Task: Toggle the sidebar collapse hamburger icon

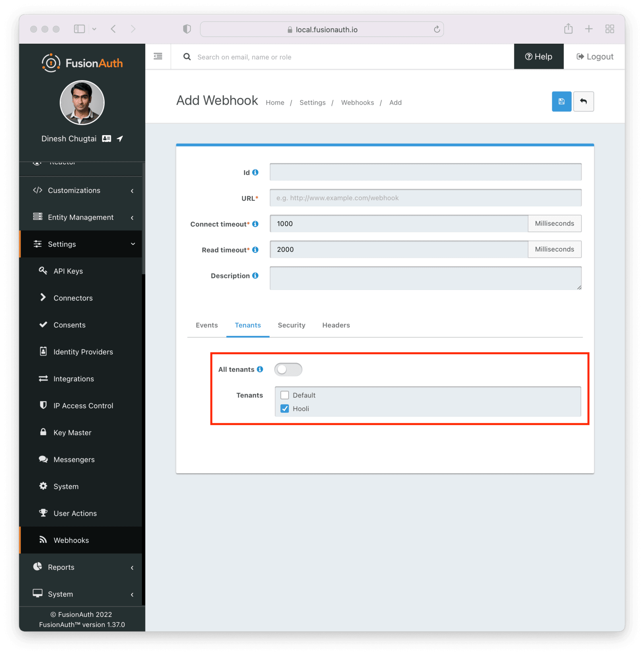Action: click(158, 56)
